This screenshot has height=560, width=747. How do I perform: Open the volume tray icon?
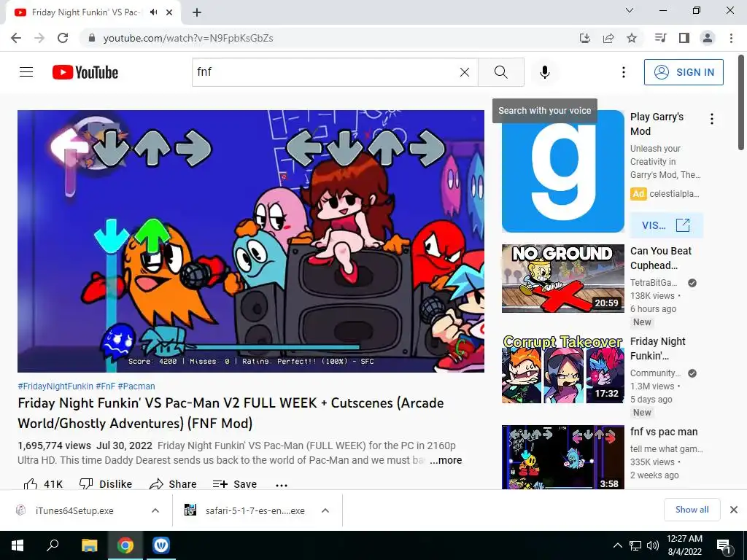653,545
